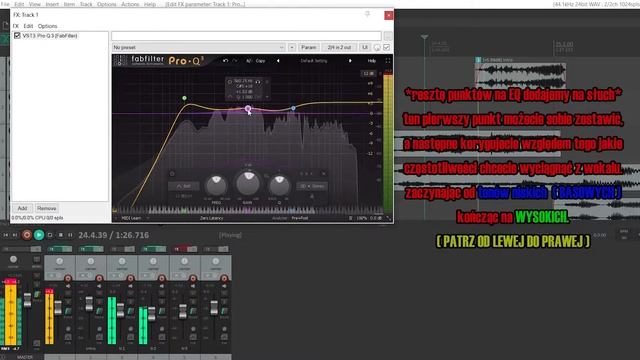Toggle the plugin bypass checkbox in FX header
The width and height of the screenshot is (640, 360).
387,47
